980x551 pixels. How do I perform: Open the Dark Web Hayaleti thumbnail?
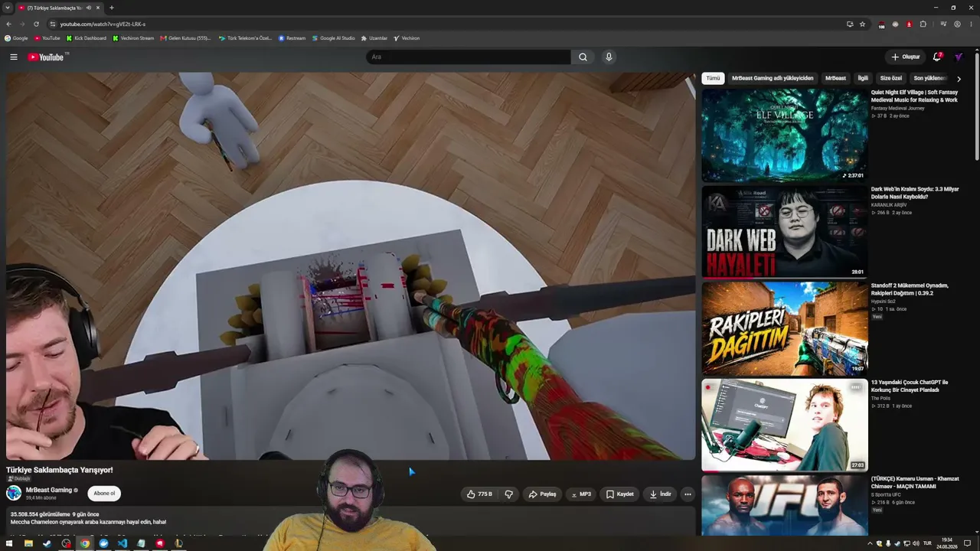click(785, 232)
